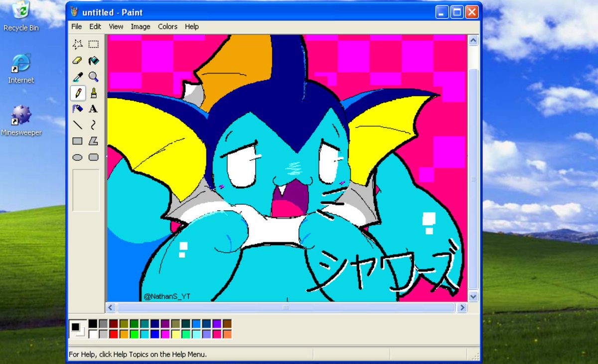
Task: Pick the dark red (maroon) palette color
Action: pos(114,324)
